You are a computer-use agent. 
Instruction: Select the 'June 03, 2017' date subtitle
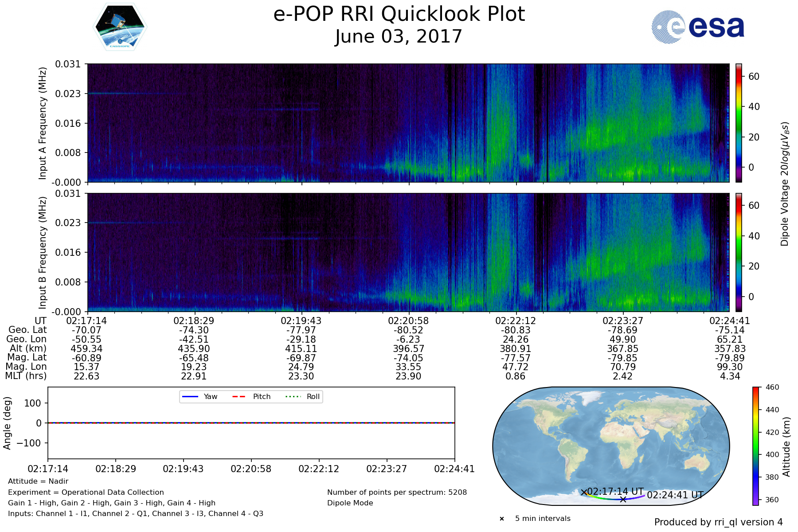[x=399, y=36]
